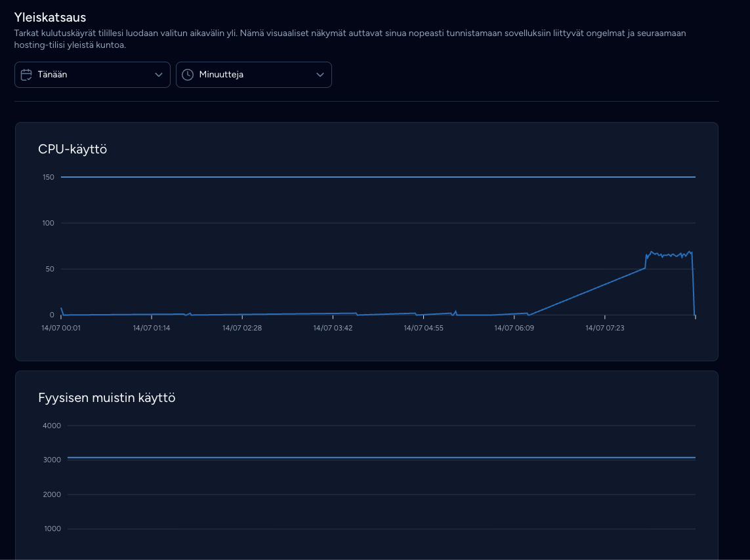The width and height of the screenshot is (750, 560).
Task: Click the Yleiskatsaus page heading
Action: coord(51,17)
